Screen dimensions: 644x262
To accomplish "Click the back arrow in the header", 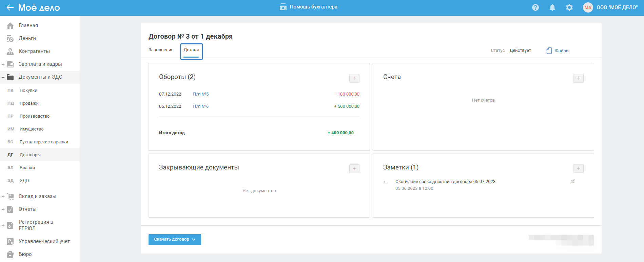I will click(x=10, y=7).
